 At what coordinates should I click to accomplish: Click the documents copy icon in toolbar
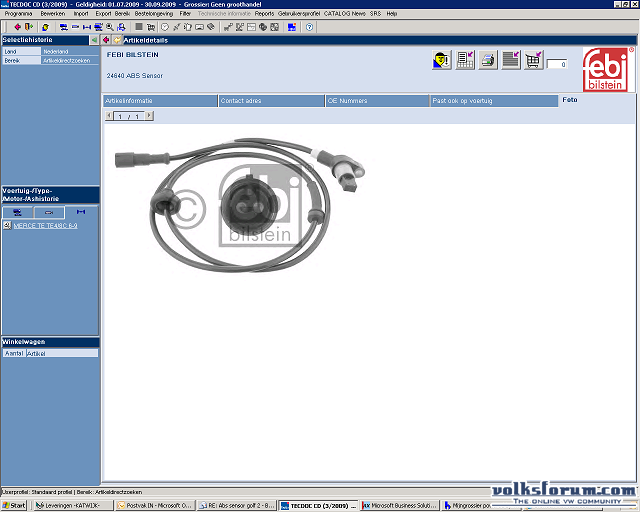188,27
